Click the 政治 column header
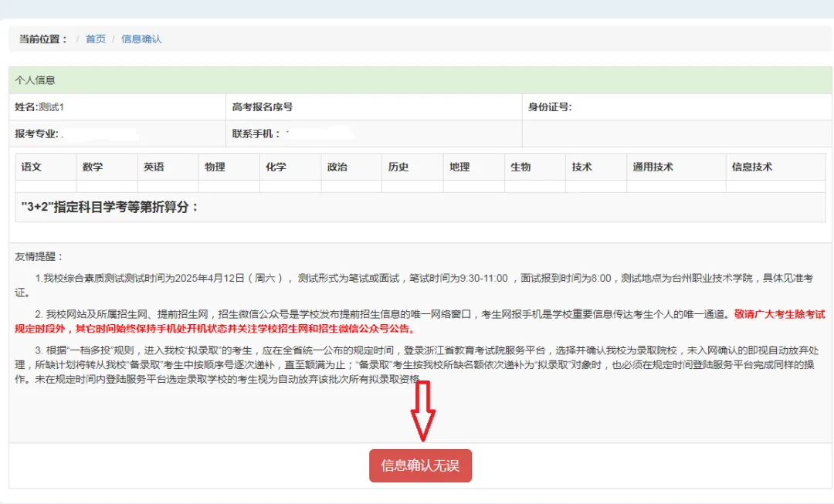This screenshot has height=504, width=834. pyautogui.click(x=337, y=167)
